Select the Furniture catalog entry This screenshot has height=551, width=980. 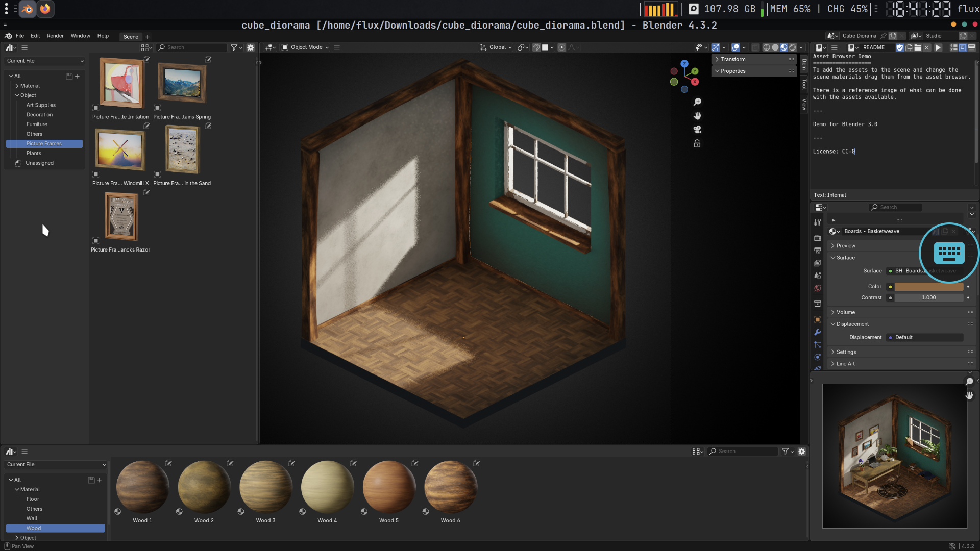37,124
